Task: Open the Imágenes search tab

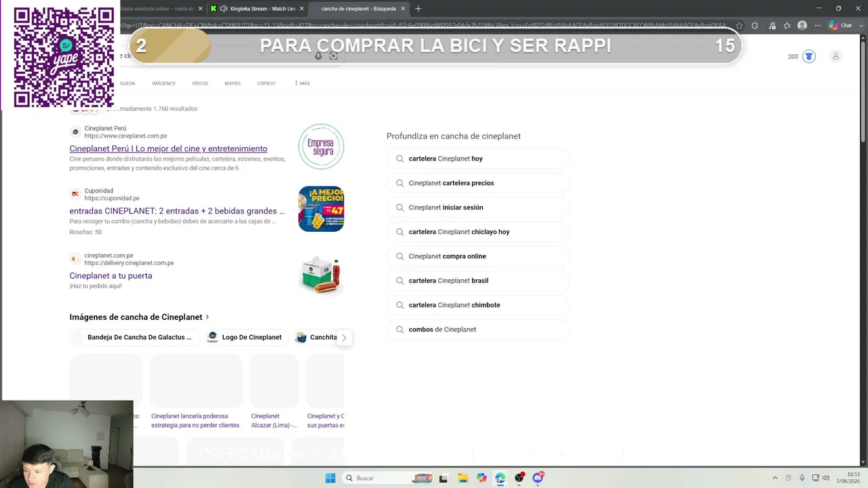Action: pyautogui.click(x=163, y=83)
